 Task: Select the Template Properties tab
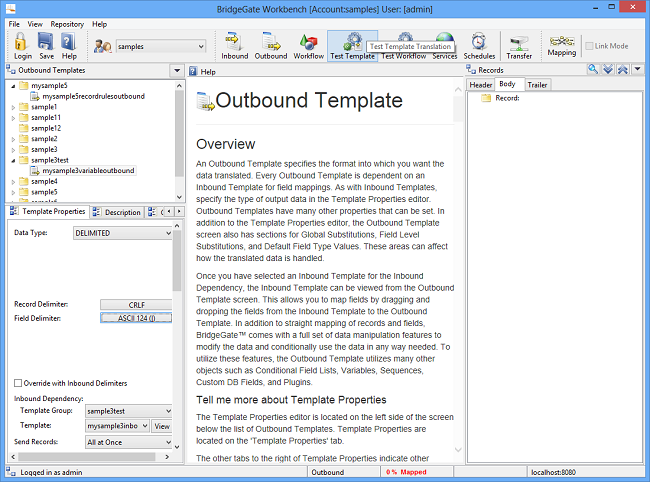[48, 211]
